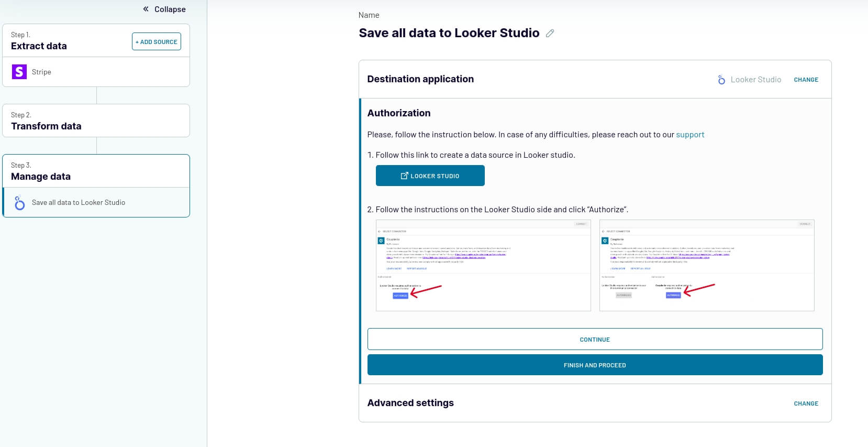Expand the Advanced settings section heading
The image size is (868, 447).
pos(410,403)
